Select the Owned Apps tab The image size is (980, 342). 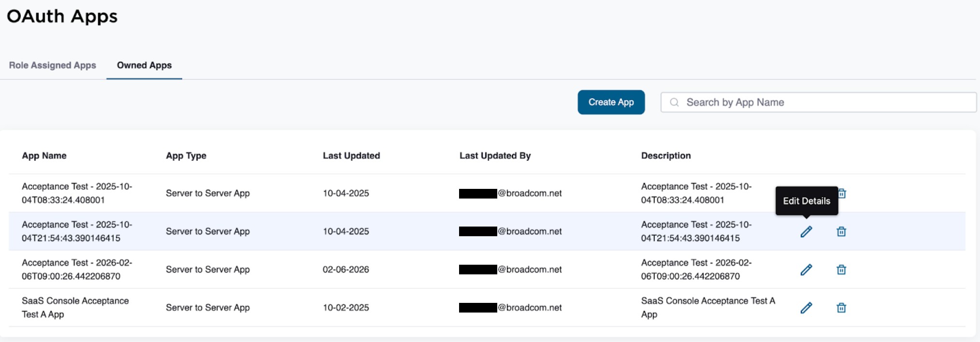[144, 65]
